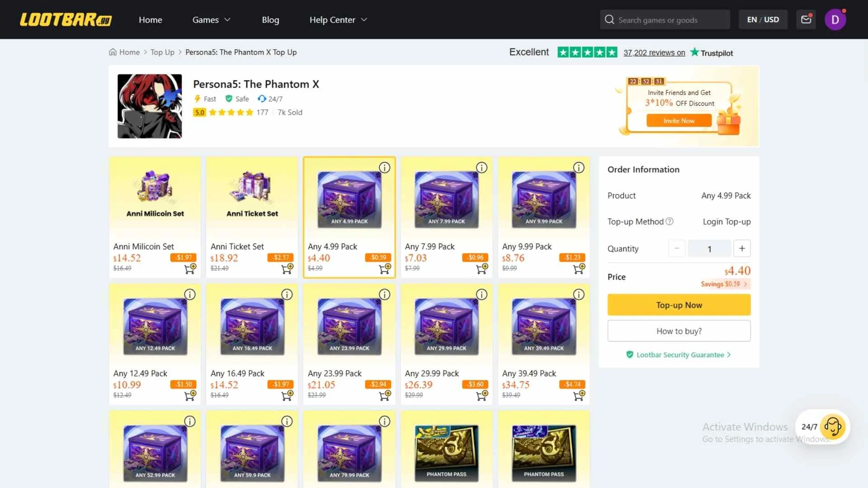
Task: Decrease quantity with the minus button
Action: [677, 249]
